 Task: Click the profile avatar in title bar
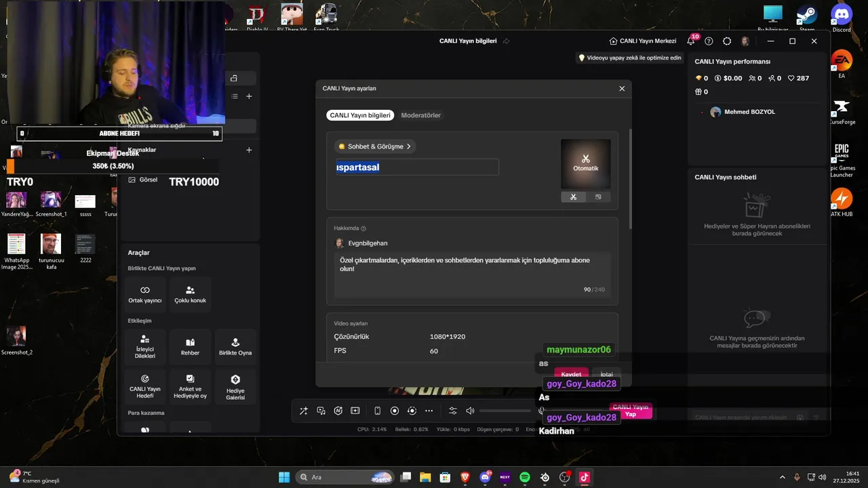click(x=745, y=41)
